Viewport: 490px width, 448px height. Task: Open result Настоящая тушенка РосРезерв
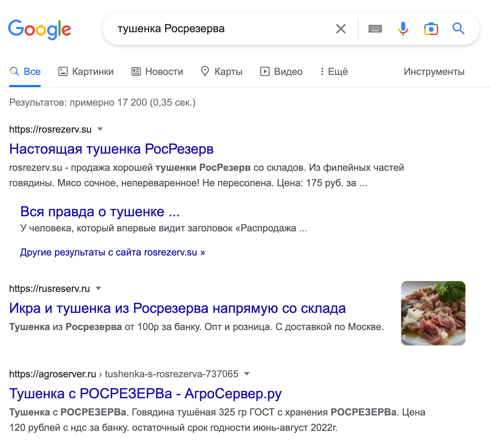111,149
